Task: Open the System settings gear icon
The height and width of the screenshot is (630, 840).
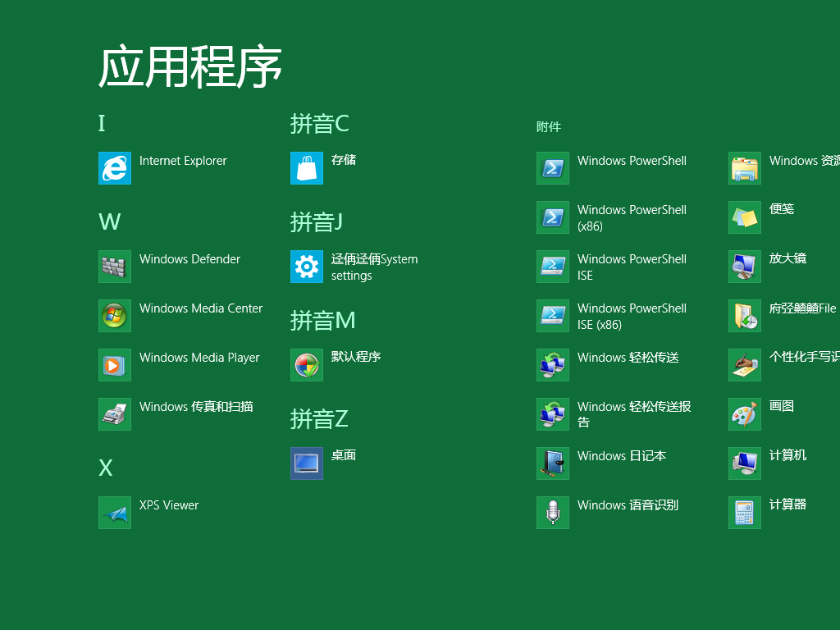Action: (307, 267)
